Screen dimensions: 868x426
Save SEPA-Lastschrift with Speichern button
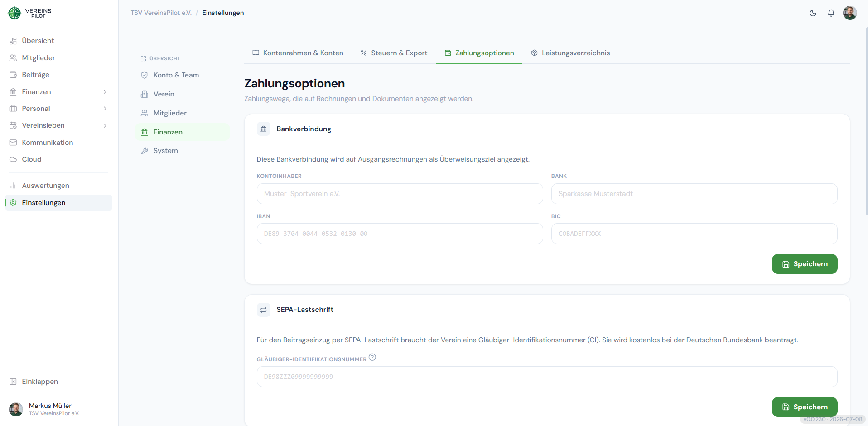(805, 407)
